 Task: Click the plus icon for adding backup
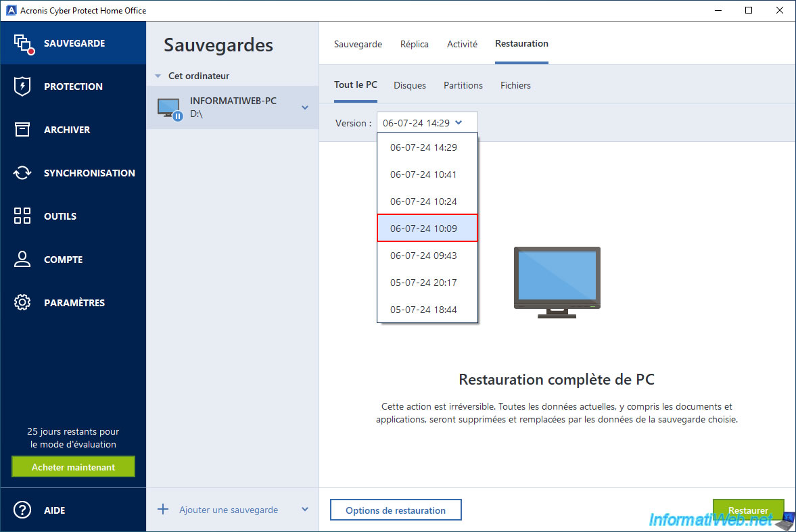(162, 509)
